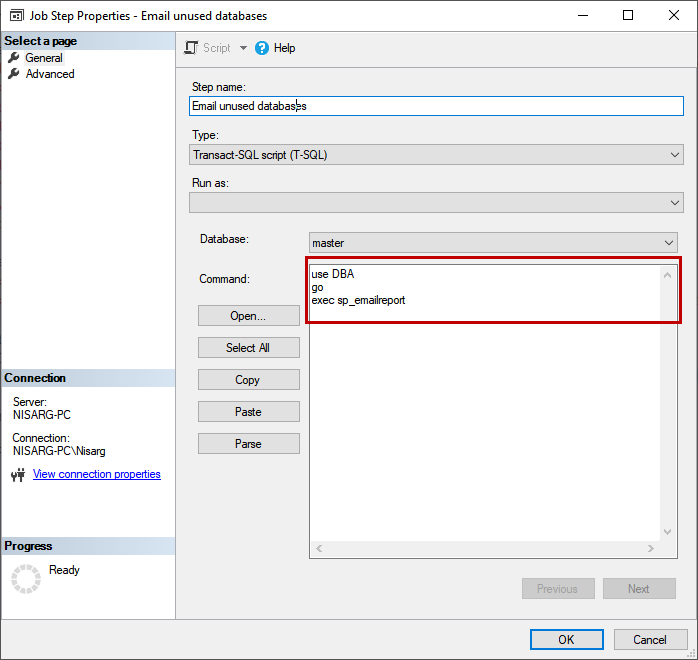The image size is (698, 660).
Task: Click the Next button
Action: click(639, 589)
